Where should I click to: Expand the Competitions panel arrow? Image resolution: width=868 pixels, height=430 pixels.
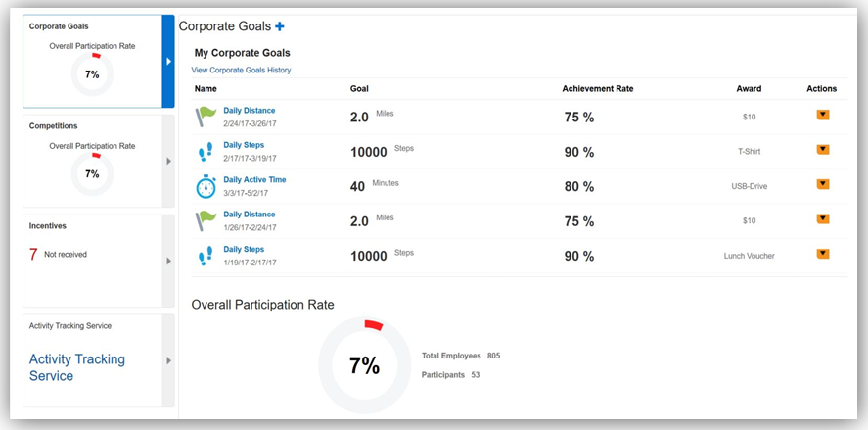[168, 161]
